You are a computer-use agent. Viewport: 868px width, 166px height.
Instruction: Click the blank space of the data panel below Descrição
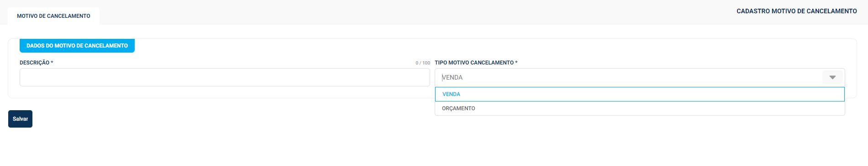[219, 92]
